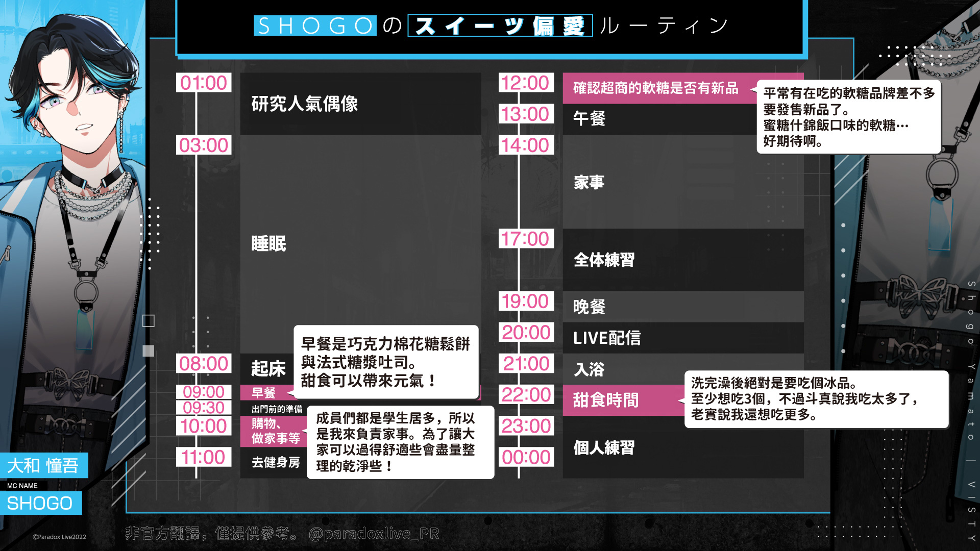Screen dimensions: 980x551
Task: Click the housework speech bubble about 成員們都是學生
Action: click(x=401, y=442)
